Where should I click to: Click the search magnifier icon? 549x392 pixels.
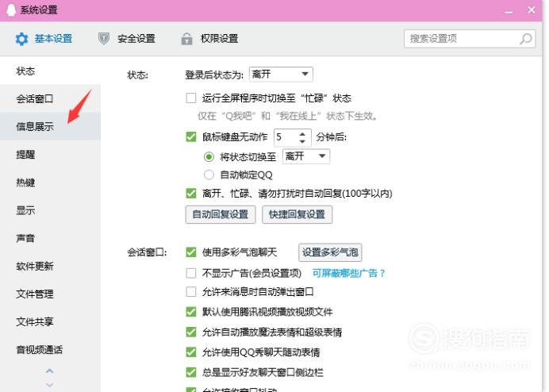coord(525,39)
